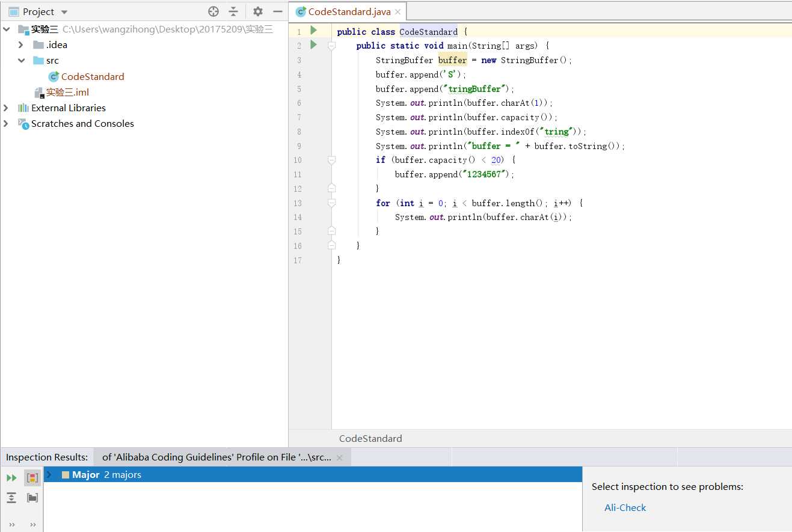Open the Project view dropdown arrow

[64, 12]
